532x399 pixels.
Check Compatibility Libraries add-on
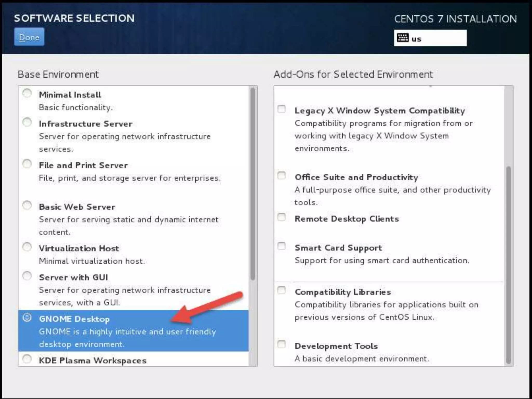tap(282, 290)
